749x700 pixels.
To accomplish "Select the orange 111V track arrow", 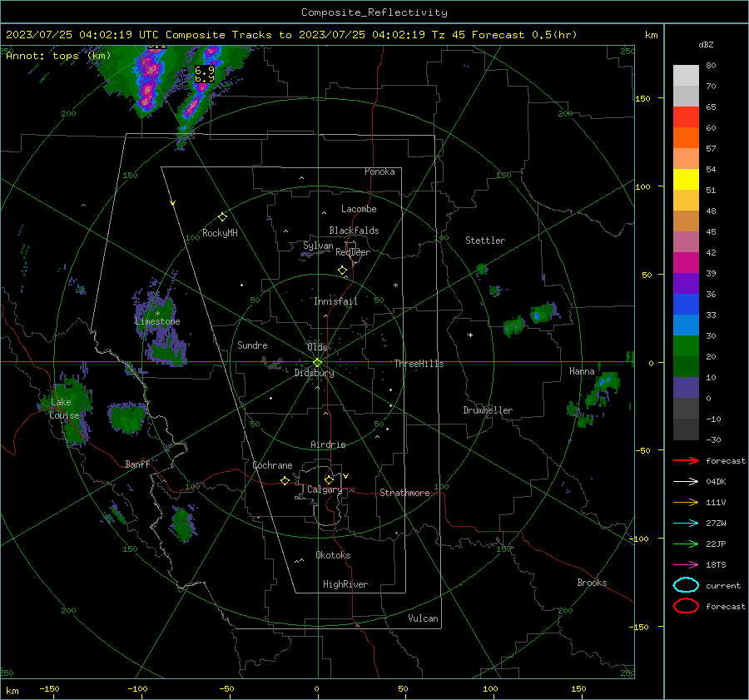I will click(x=686, y=502).
